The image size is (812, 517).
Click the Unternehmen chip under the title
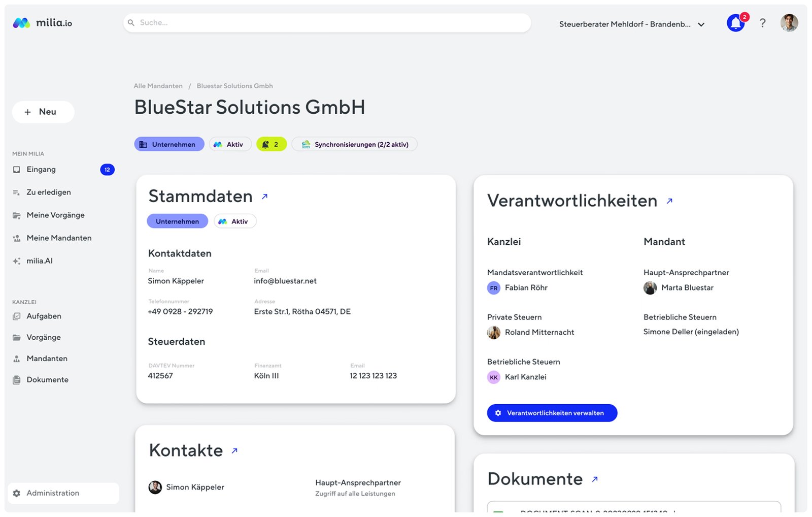coord(169,144)
